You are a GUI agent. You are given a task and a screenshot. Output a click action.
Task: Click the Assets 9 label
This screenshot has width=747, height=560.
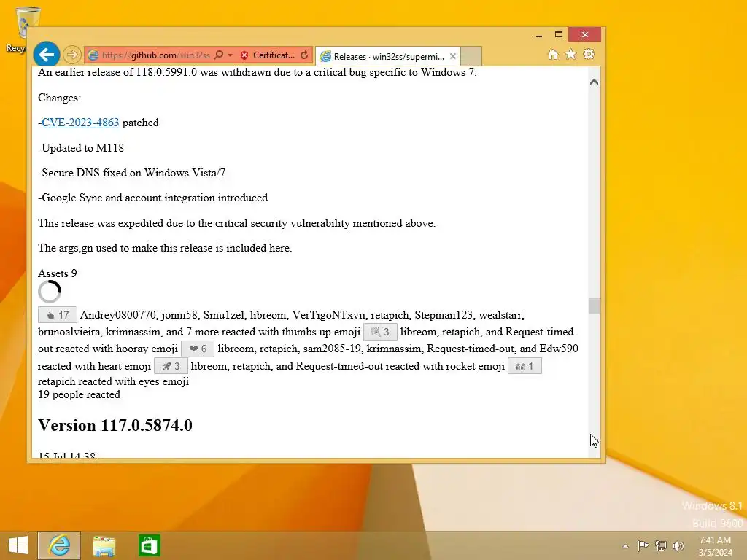pos(57,273)
